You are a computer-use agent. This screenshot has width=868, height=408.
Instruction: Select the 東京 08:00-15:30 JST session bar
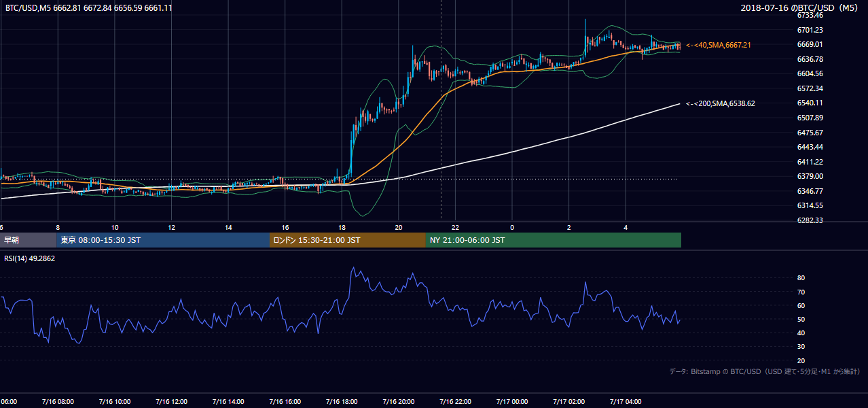(x=163, y=240)
